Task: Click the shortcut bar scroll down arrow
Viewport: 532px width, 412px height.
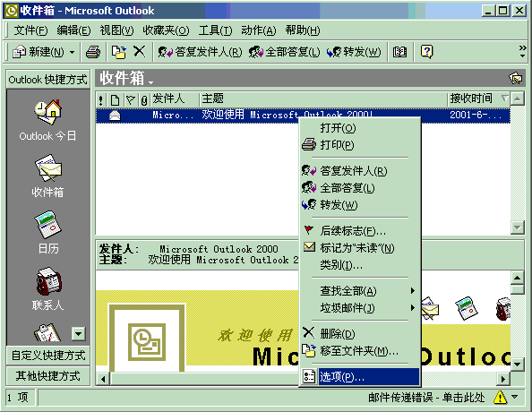Action: (x=79, y=333)
